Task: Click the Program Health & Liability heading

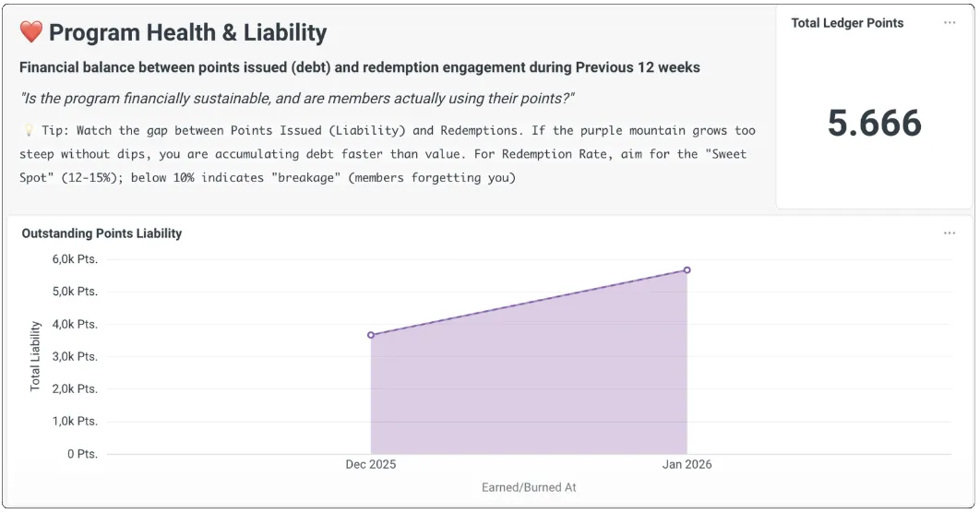Action: coord(187,33)
